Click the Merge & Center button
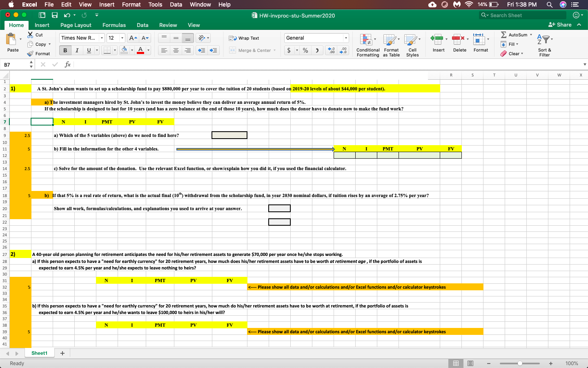 [250, 50]
